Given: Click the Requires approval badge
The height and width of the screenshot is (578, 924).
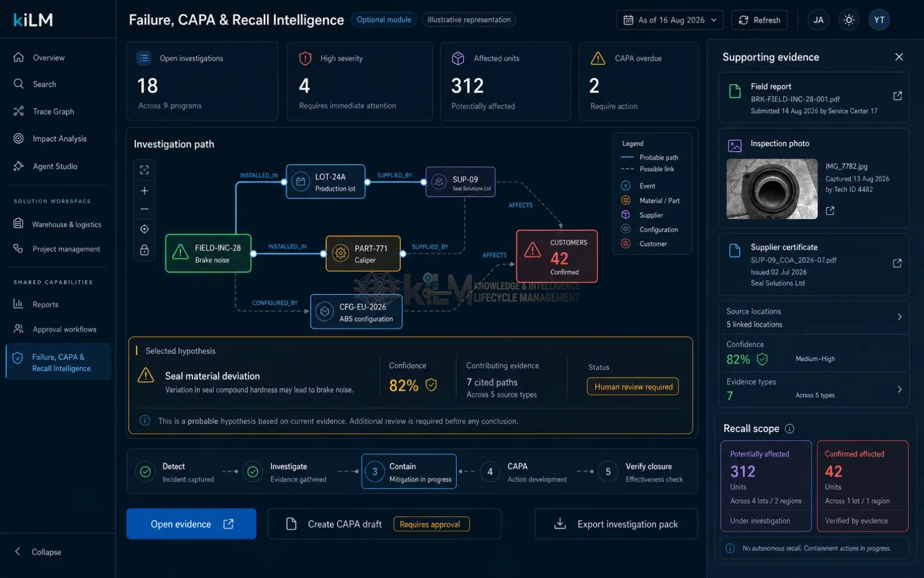Looking at the screenshot, I should 431,524.
